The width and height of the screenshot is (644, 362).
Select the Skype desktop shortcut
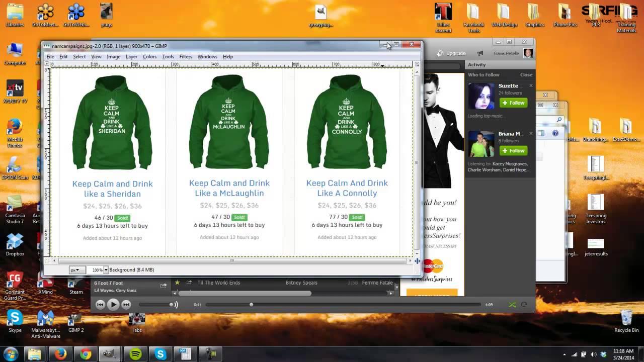(x=15, y=321)
